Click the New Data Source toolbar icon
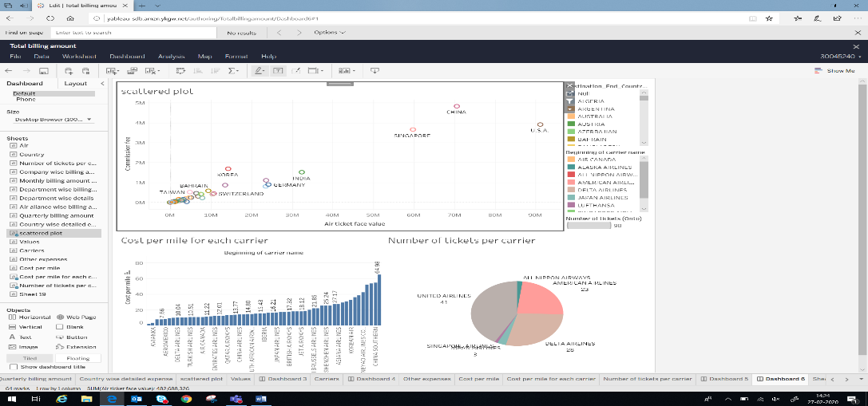Screen dimensions: 868x406 69,71
